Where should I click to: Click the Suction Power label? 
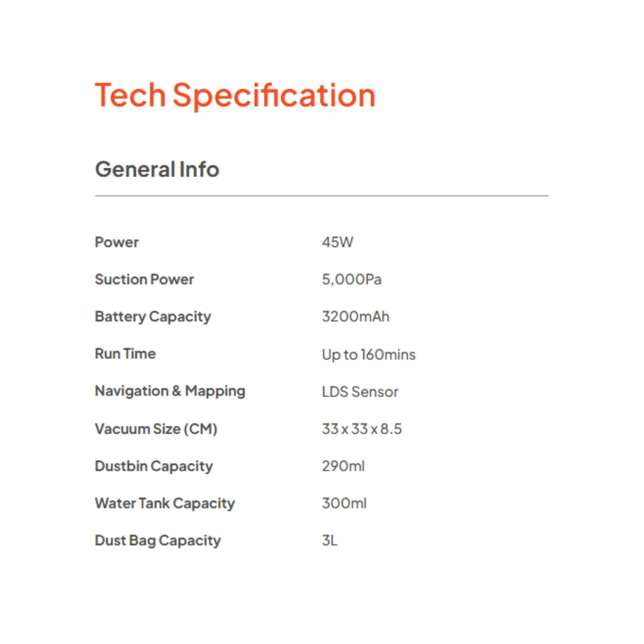[x=144, y=279]
